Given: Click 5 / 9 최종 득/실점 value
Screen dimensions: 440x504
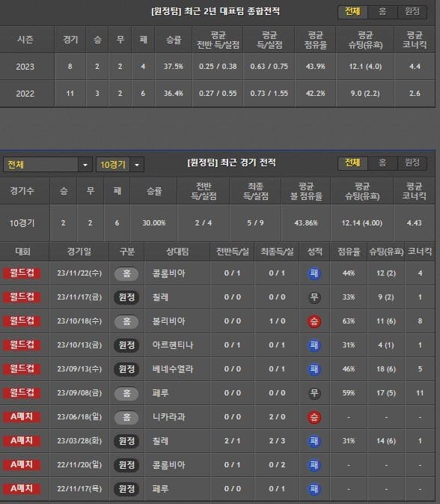Looking at the screenshot, I should [255, 222].
